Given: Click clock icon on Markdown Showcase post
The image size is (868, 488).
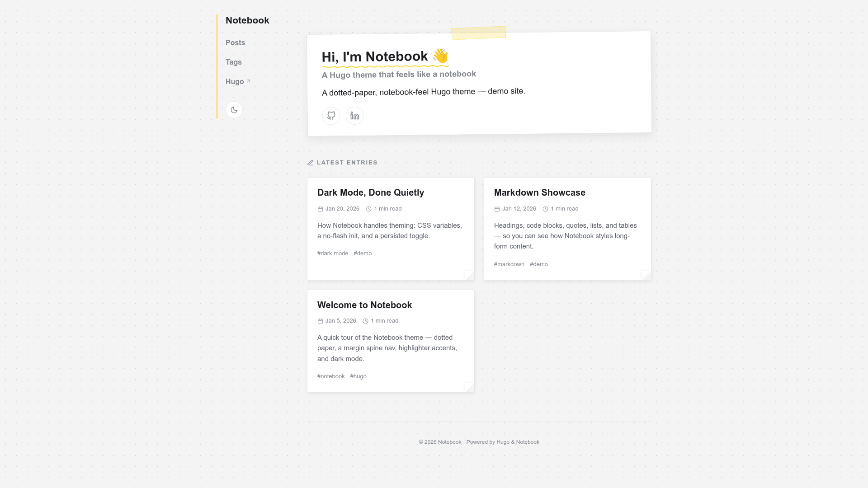Looking at the screenshot, I should pos(545,209).
